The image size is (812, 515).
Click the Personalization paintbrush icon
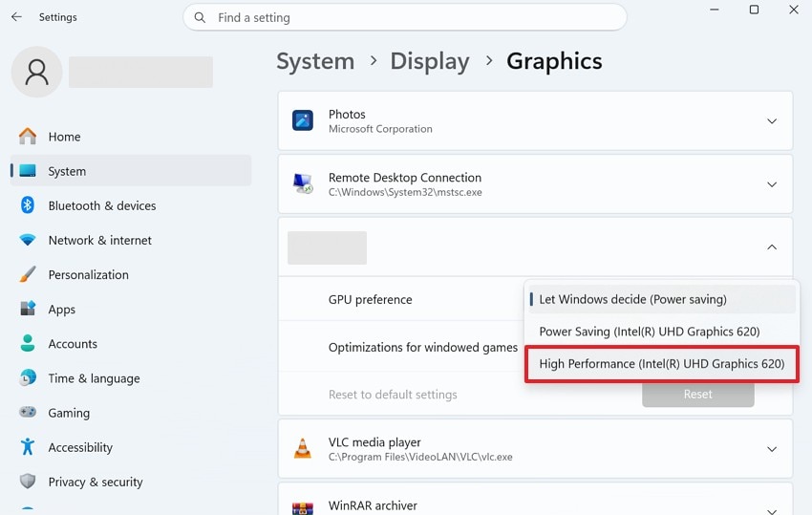[28, 274]
